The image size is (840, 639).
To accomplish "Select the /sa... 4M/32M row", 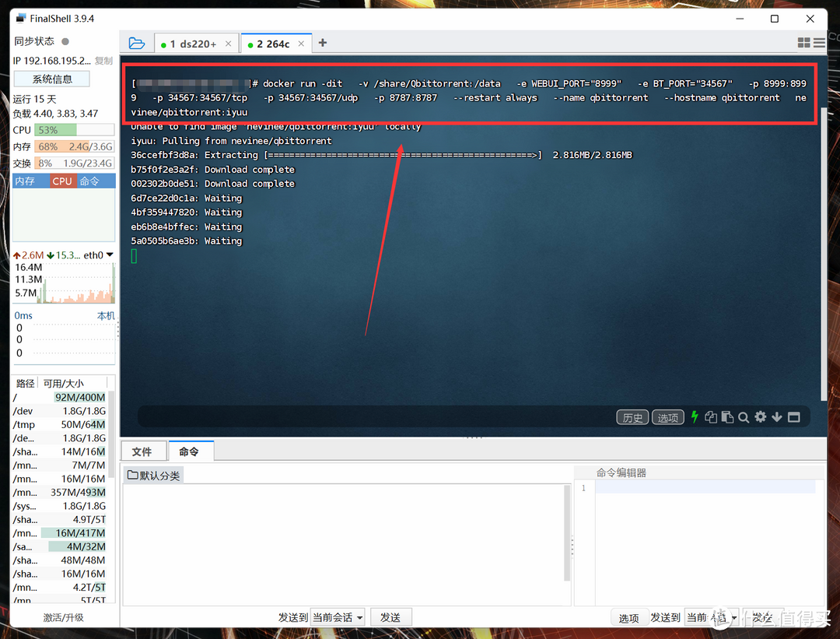I will (60, 547).
